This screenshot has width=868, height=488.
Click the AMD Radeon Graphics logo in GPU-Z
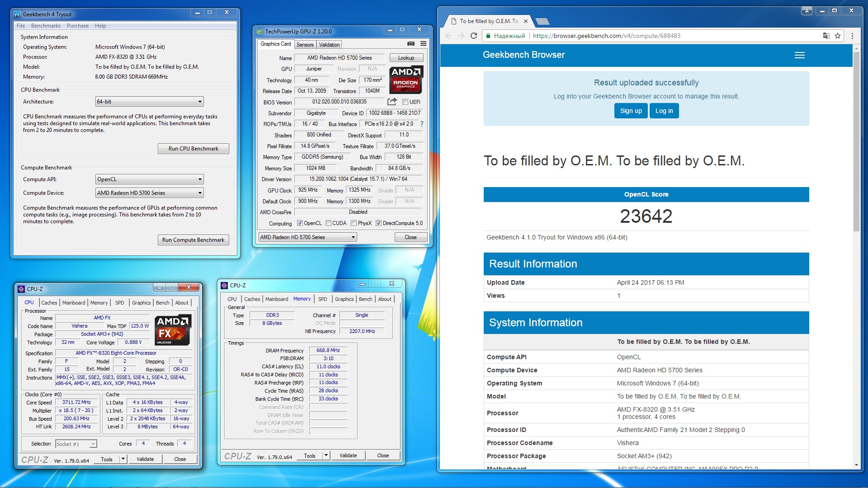click(x=406, y=80)
